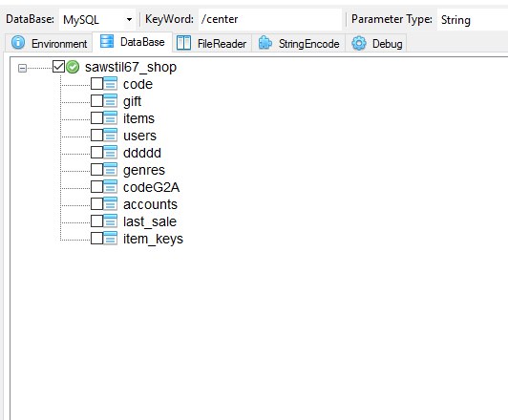Image resolution: width=508 pixels, height=420 pixels.
Task: Open the DataBase type dropdown arrow
Action: pos(129,19)
